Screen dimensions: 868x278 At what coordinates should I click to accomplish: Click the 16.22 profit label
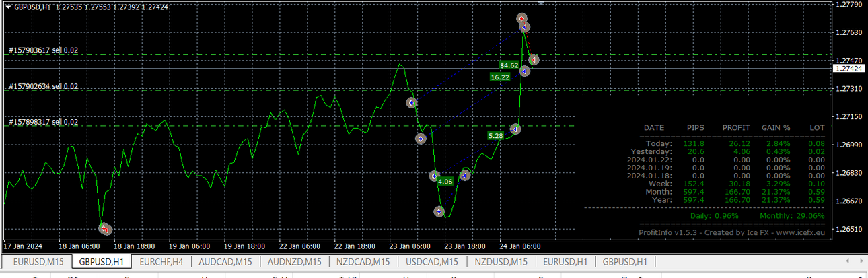pyautogui.click(x=500, y=77)
